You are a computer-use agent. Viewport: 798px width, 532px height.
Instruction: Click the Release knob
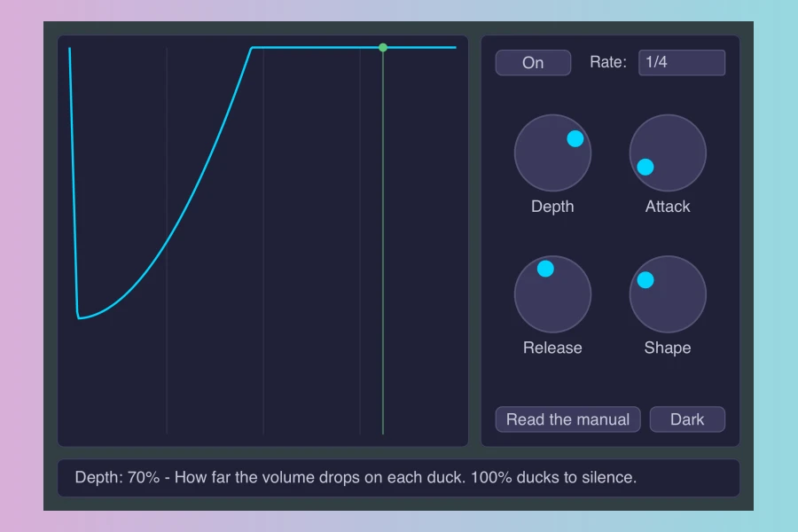pyautogui.click(x=552, y=294)
